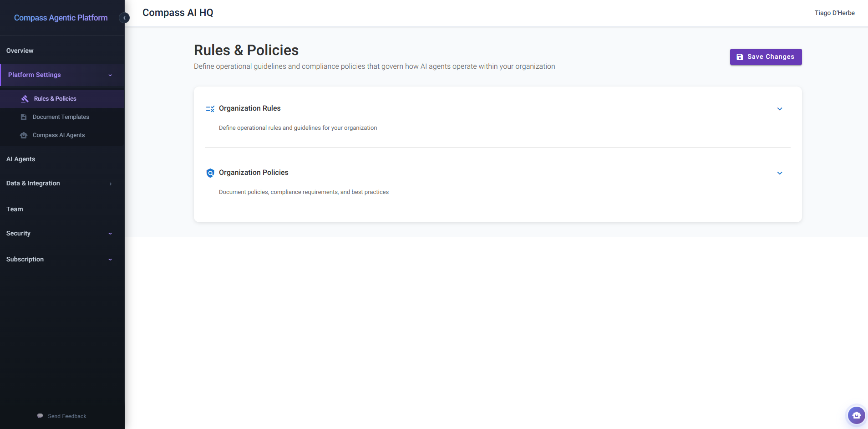The height and width of the screenshot is (429, 868).
Task: Click the save disk icon on Save Changes
Action: 740,56
